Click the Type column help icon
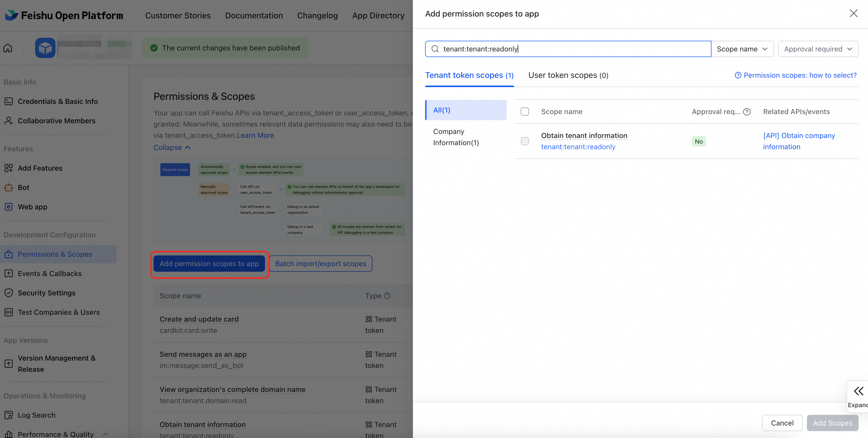 pyautogui.click(x=387, y=296)
